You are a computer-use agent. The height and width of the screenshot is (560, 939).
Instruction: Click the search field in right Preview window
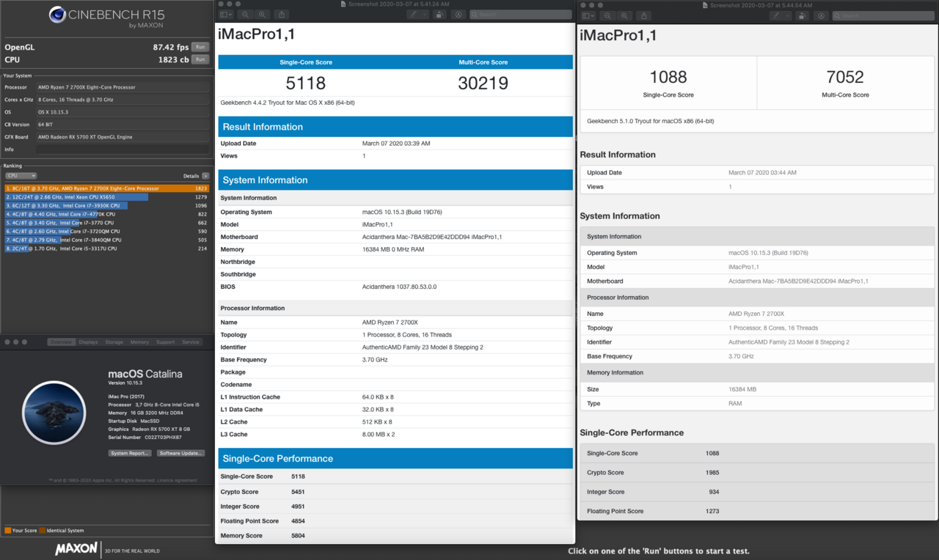882,15
